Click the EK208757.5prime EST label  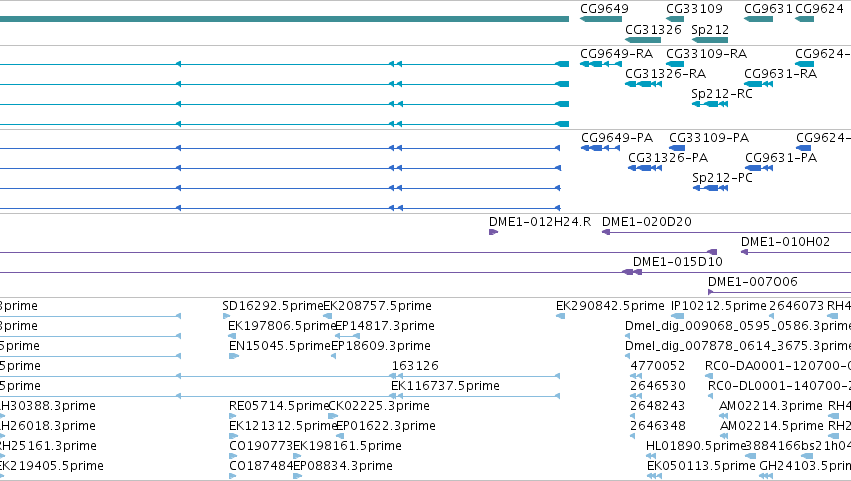(377, 306)
